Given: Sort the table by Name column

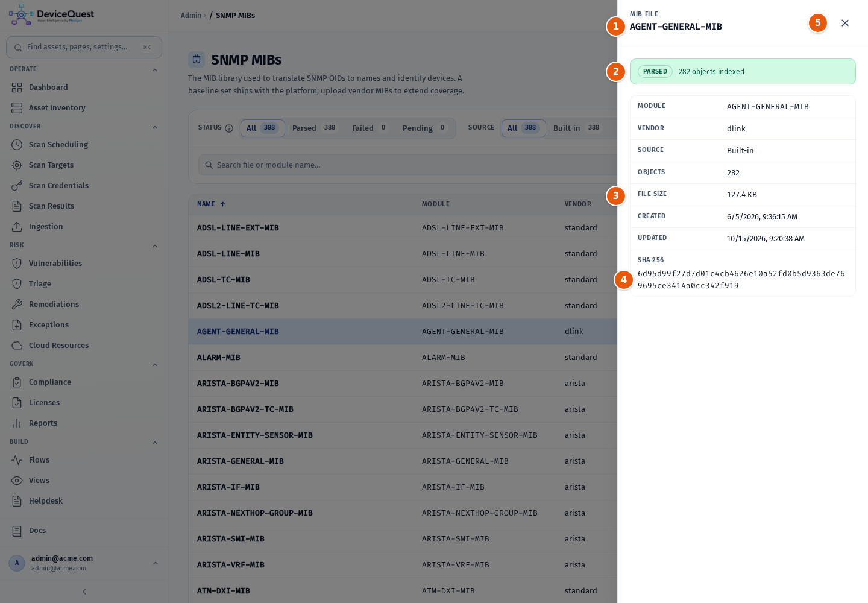Looking at the screenshot, I should pos(211,204).
